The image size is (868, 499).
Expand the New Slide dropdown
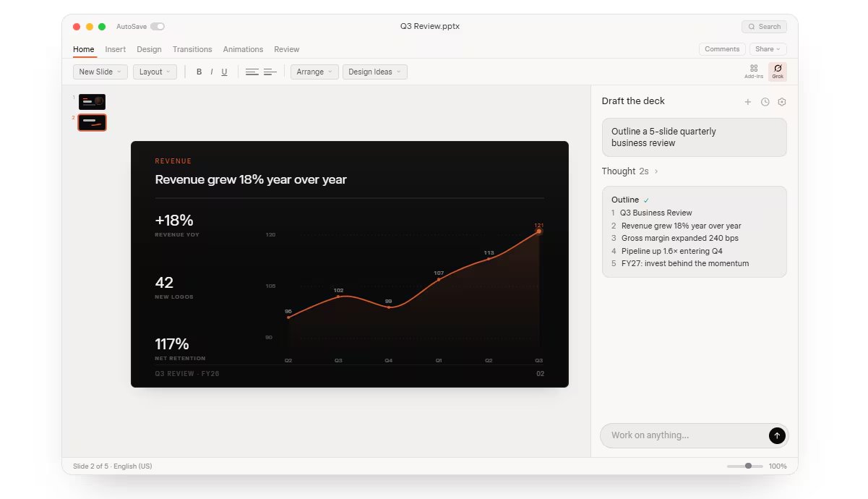coord(100,72)
